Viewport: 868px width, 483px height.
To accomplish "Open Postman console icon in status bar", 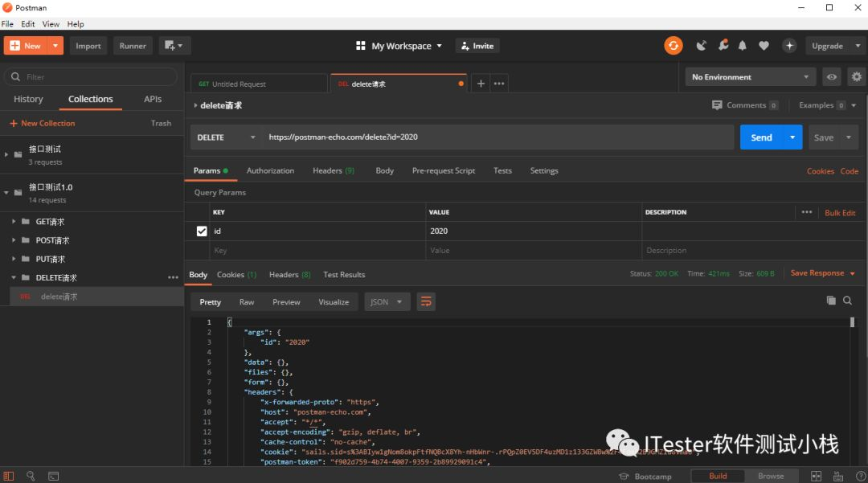I will pyautogui.click(x=53, y=476).
